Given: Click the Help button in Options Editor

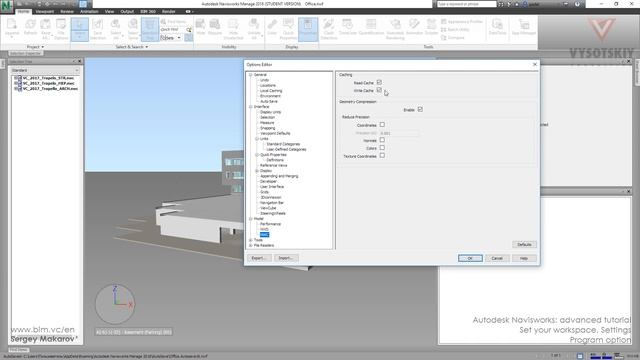Looking at the screenshot, I should click(x=524, y=258).
